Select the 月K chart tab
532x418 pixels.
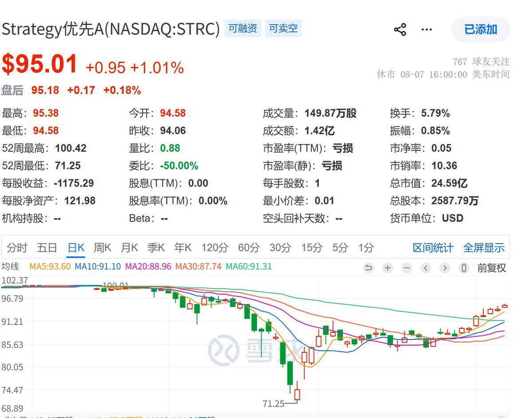(129, 248)
